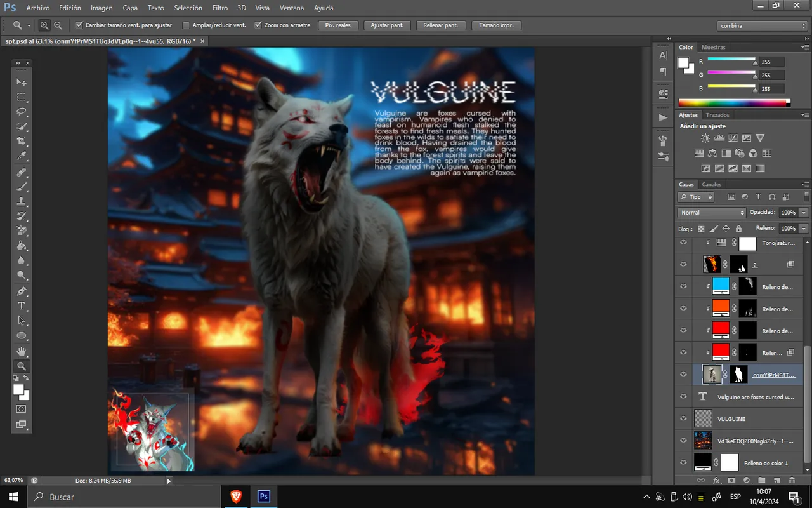Toggle Quick Mask mode in toolbox
This screenshot has width=812, height=508.
[22, 409]
